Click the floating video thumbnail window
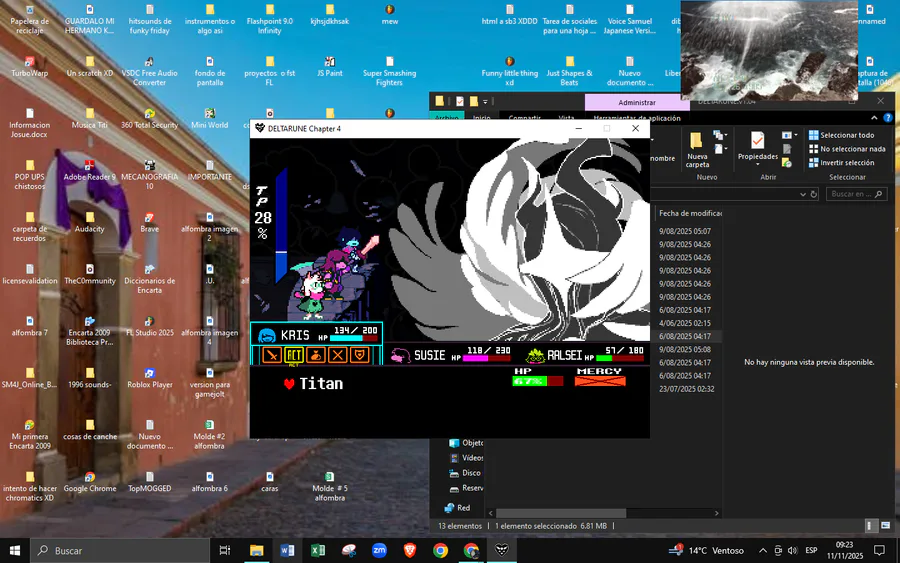The image size is (900, 563). [769, 51]
